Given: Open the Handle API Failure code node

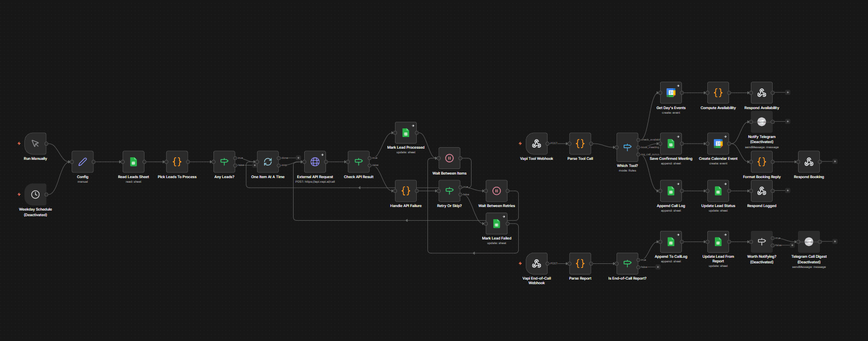Looking at the screenshot, I should (406, 191).
